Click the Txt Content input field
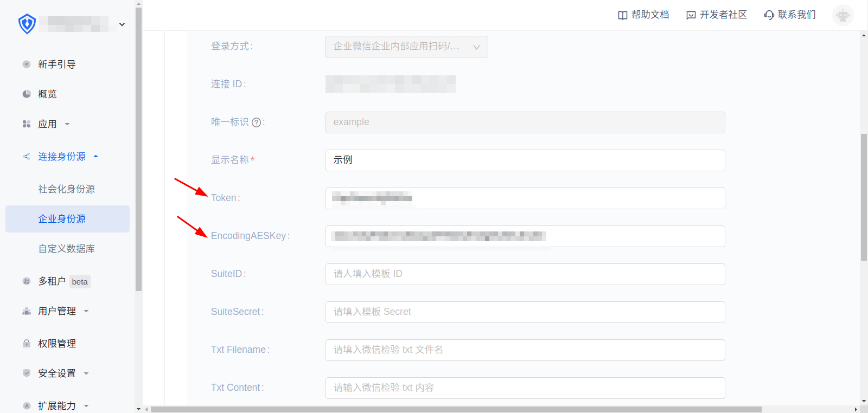This screenshot has width=868, height=413. click(525, 388)
